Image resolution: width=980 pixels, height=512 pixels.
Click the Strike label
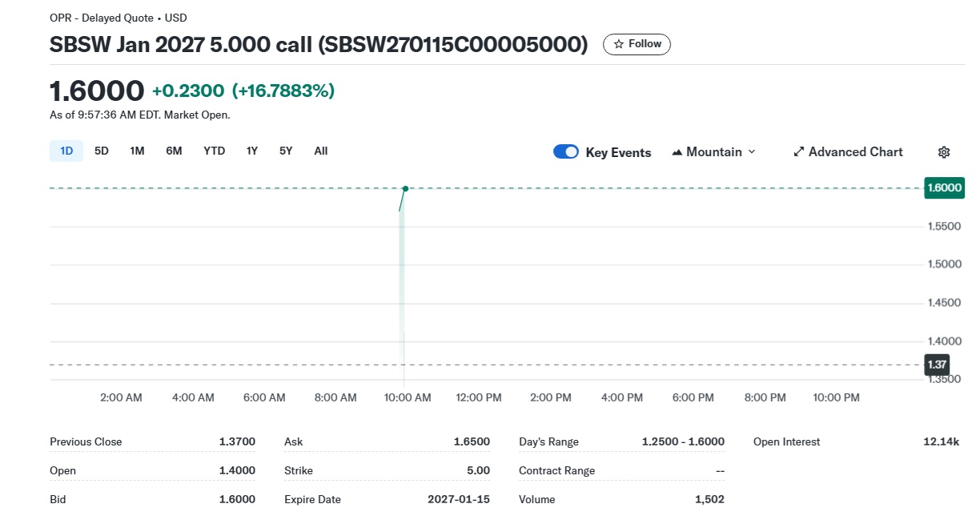[299, 470]
